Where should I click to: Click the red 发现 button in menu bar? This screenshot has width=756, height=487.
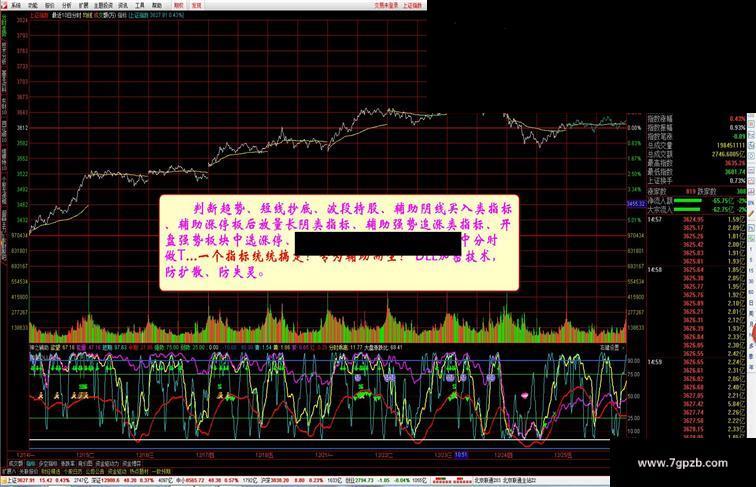pyautogui.click(x=196, y=5)
